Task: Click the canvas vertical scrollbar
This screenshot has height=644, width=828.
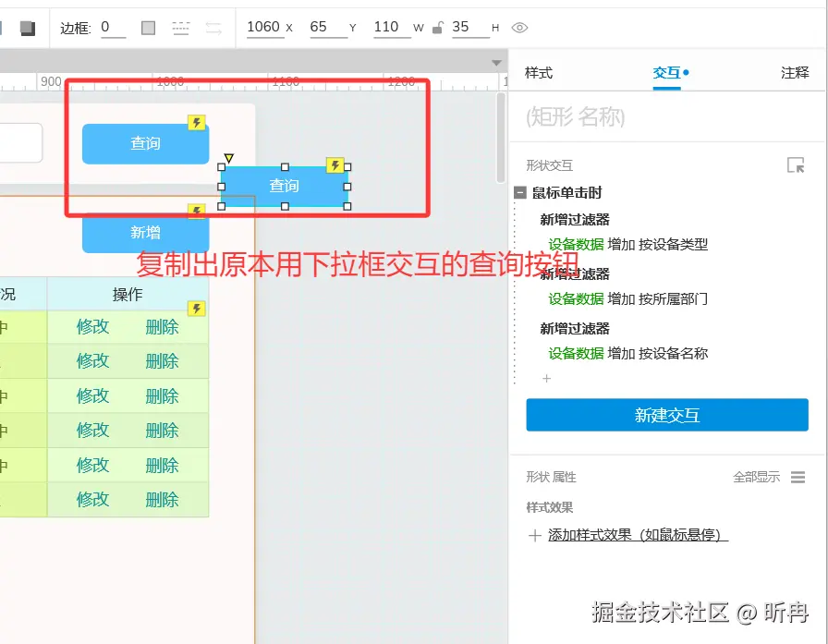Action: 501,138
